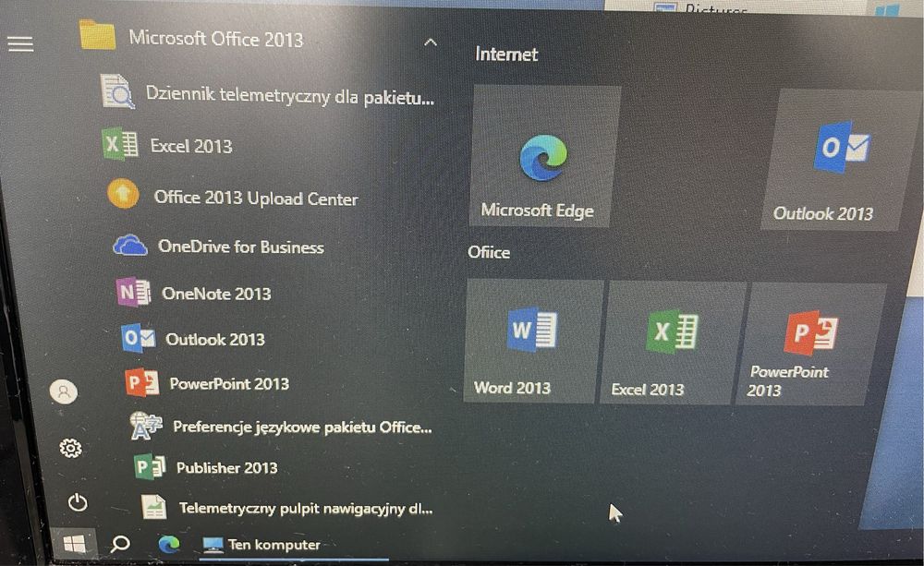Click the Power icon in Start sidebar
The height and width of the screenshot is (566, 924).
78,502
